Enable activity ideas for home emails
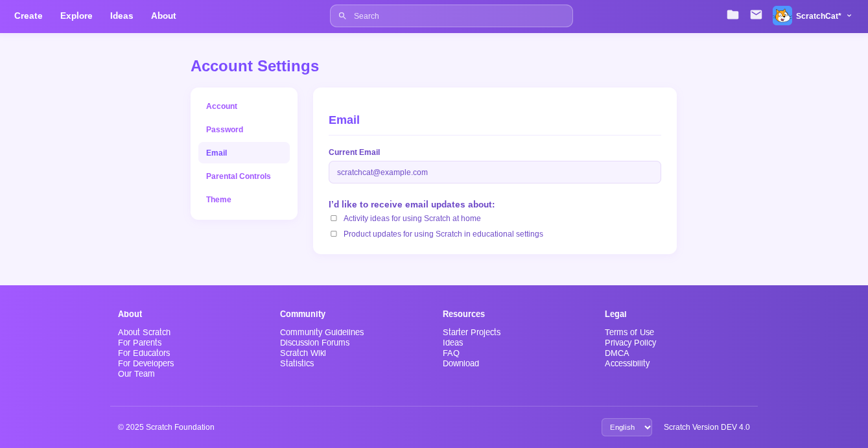 tap(334, 218)
